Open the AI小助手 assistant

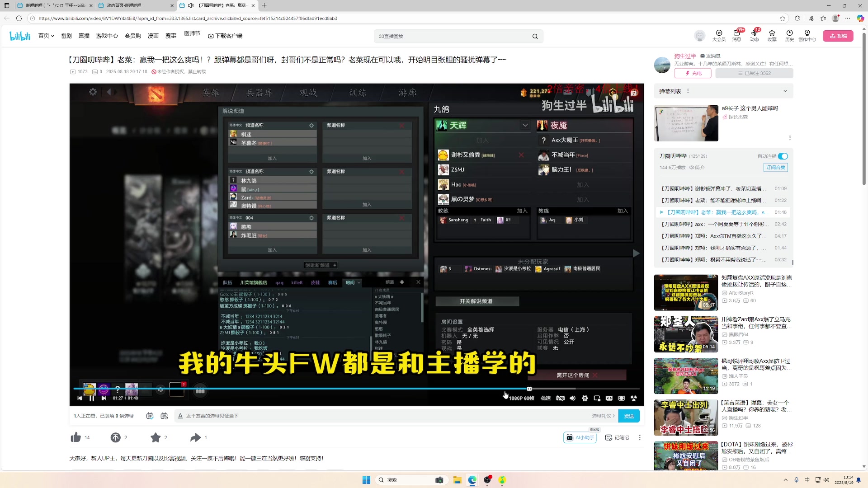(x=580, y=437)
